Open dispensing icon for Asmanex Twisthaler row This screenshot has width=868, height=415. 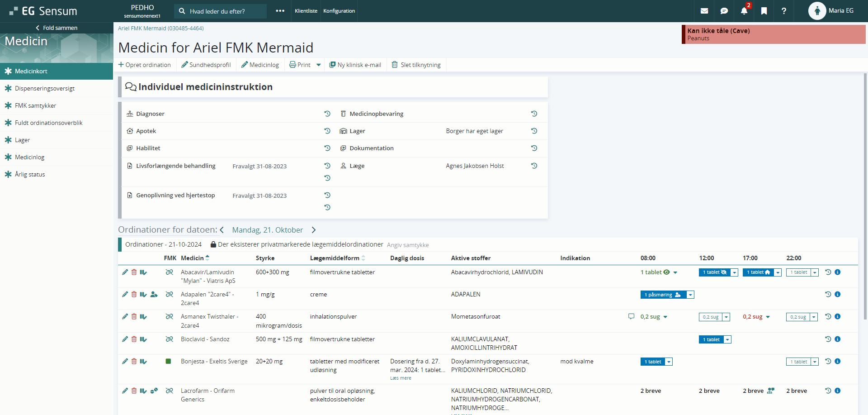point(143,316)
